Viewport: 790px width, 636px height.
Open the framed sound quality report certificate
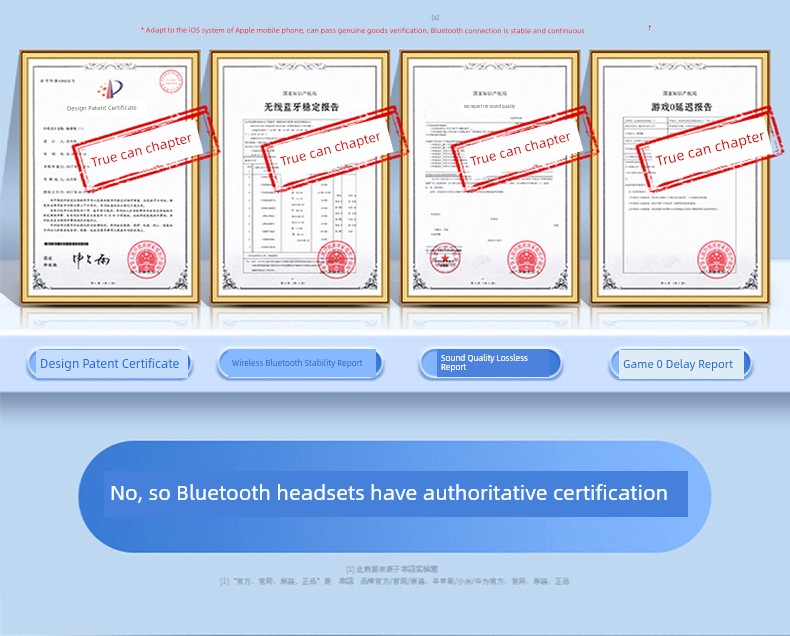490,177
